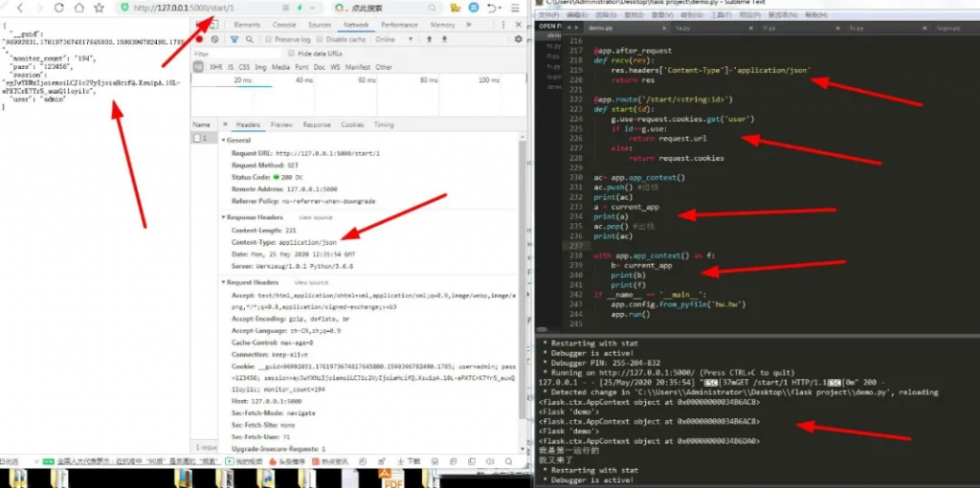Collapse the General section triangle
The height and width of the screenshot is (488, 980).
pos(224,140)
